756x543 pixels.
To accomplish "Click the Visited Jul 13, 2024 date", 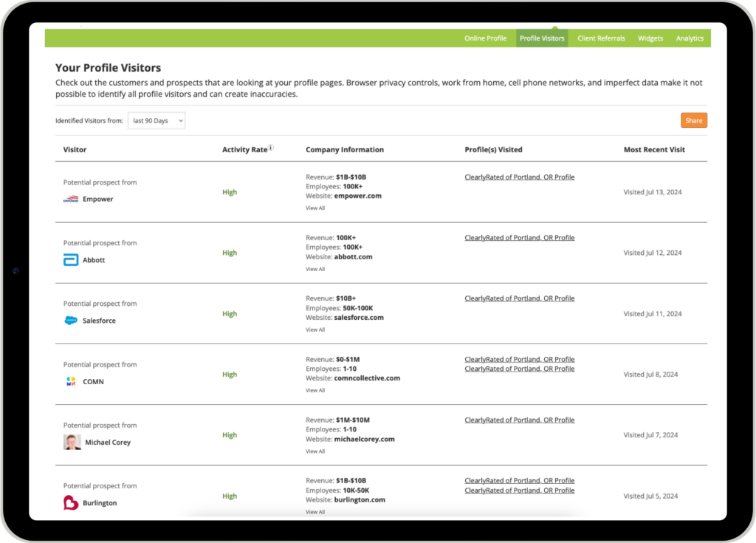I will click(x=653, y=192).
